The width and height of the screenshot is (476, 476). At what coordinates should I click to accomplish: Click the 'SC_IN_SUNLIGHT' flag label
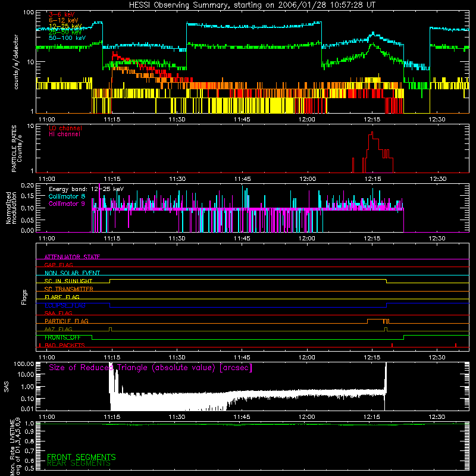[x=68, y=281]
